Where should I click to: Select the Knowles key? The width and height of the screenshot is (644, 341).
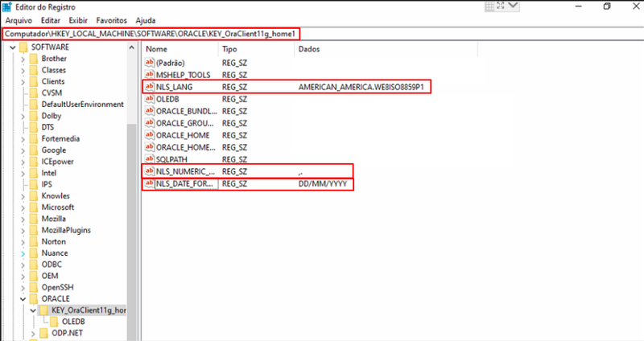tap(56, 195)
